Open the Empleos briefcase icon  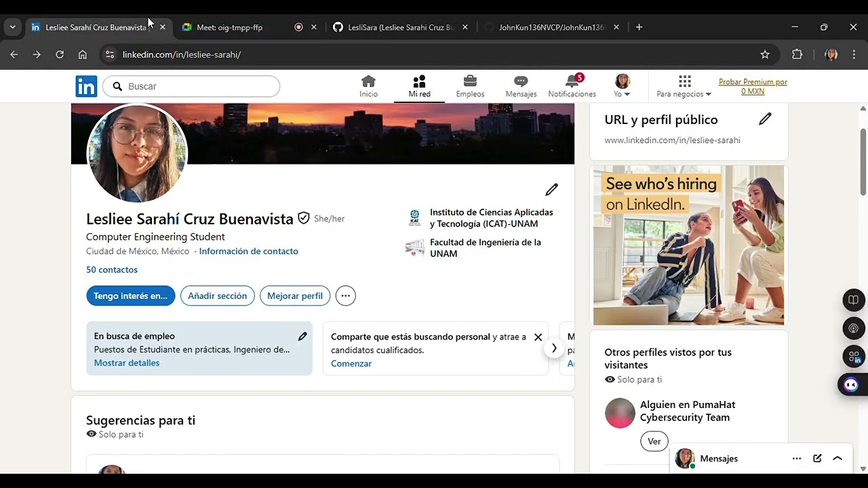470,86
